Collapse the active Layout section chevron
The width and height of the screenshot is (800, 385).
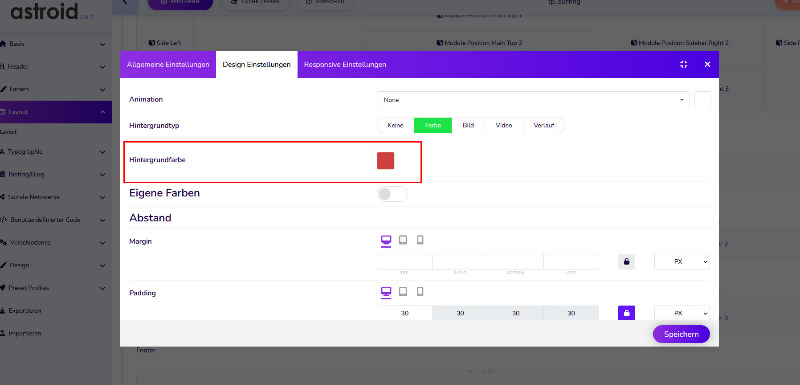[103, 112]
